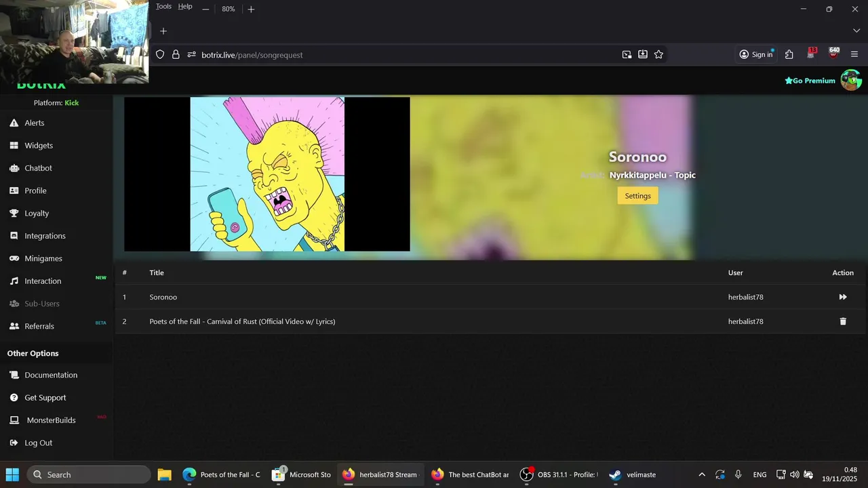
Task: Switch to the OBS 31.1.1 window
Action: click(559, 474)
